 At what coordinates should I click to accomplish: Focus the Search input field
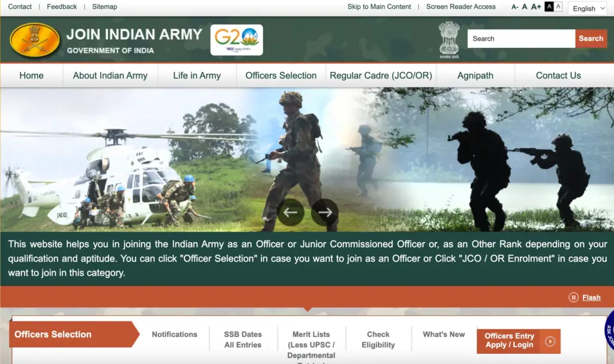pyautogui.click(x=521, y=38)
